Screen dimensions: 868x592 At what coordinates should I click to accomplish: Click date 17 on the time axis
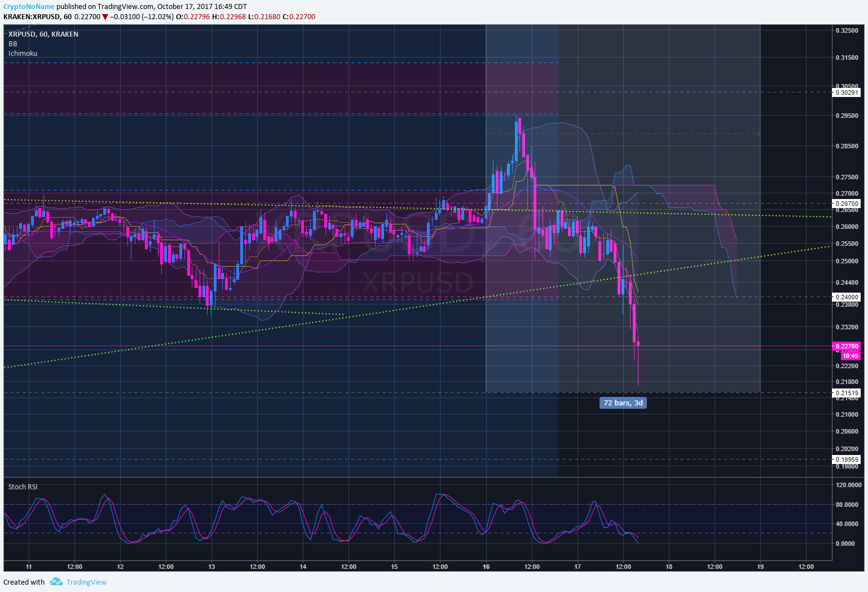[x=578, y=567]
